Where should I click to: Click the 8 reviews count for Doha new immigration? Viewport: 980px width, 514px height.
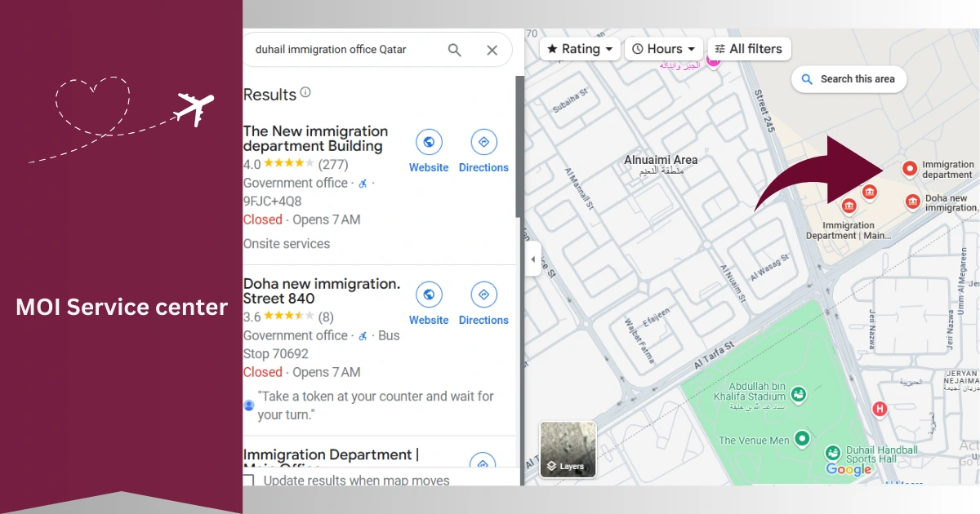326,317
